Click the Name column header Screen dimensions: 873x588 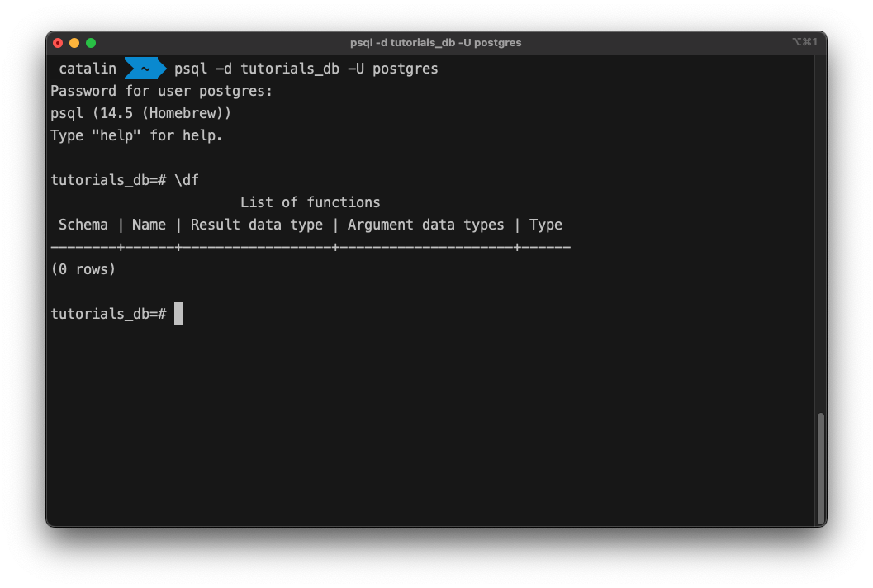(x=149, y=224)
